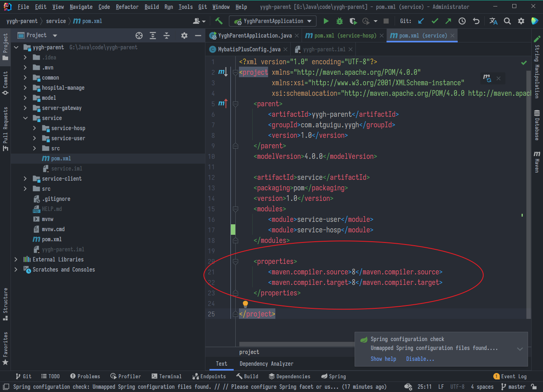Fold the properties element at line 20
Screen dimensions: 543x392
(235, 261)
